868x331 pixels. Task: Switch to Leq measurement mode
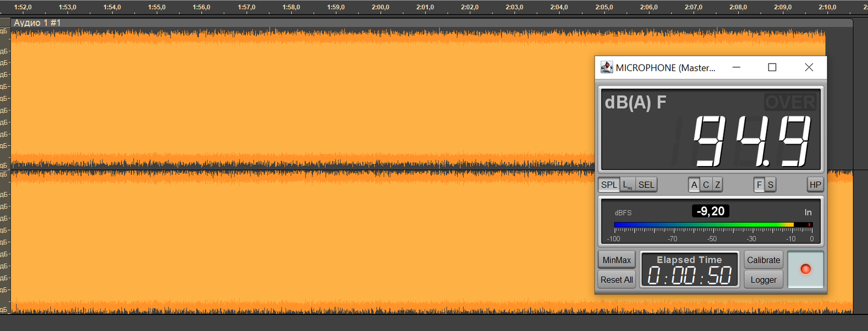pyautogui.click(x=628, y=185)
